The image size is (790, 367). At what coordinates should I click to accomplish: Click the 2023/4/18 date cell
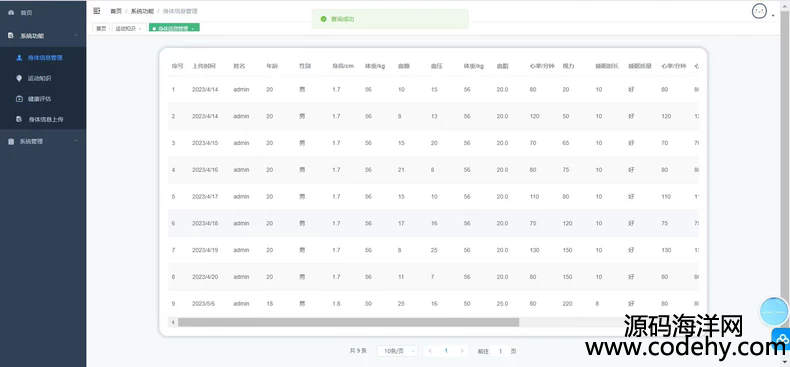click(205, 223)
